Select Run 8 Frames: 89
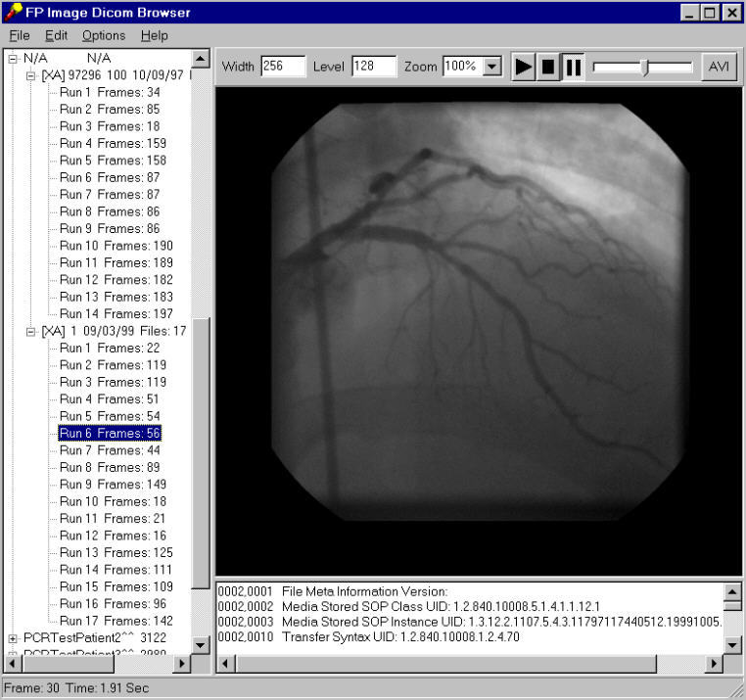The height and width of the screenshot is (700, 746). point(110,467)
